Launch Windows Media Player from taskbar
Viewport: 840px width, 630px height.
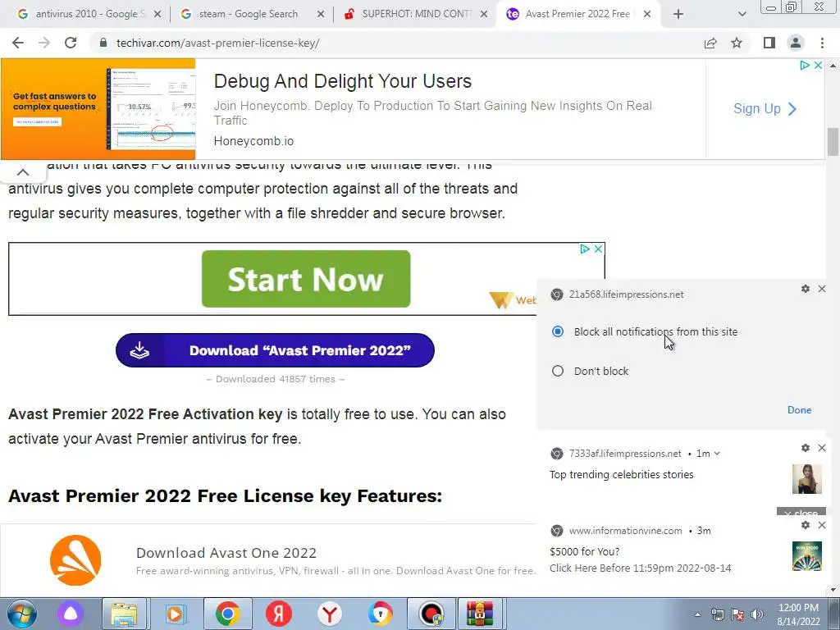coord(175,614)
